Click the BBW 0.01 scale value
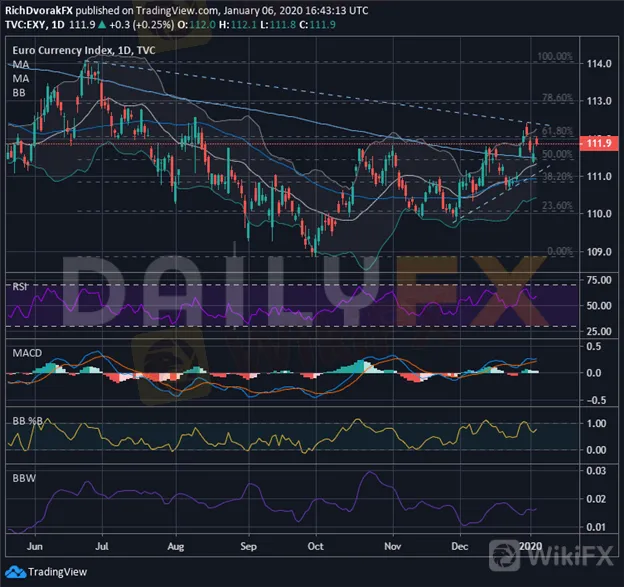 [596, 527]
